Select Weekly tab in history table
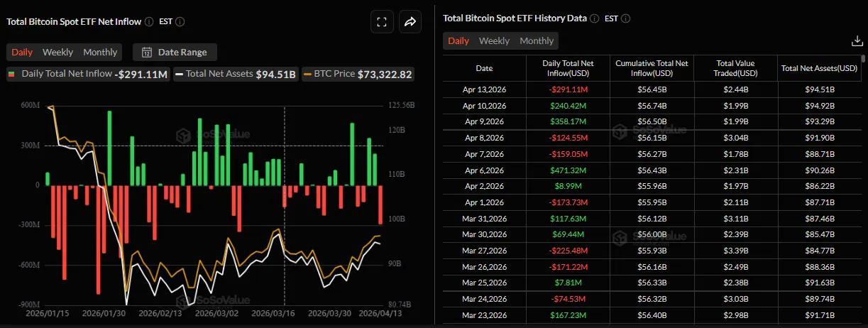The width and height of the screenshot is (868, 328). (494, 40)
